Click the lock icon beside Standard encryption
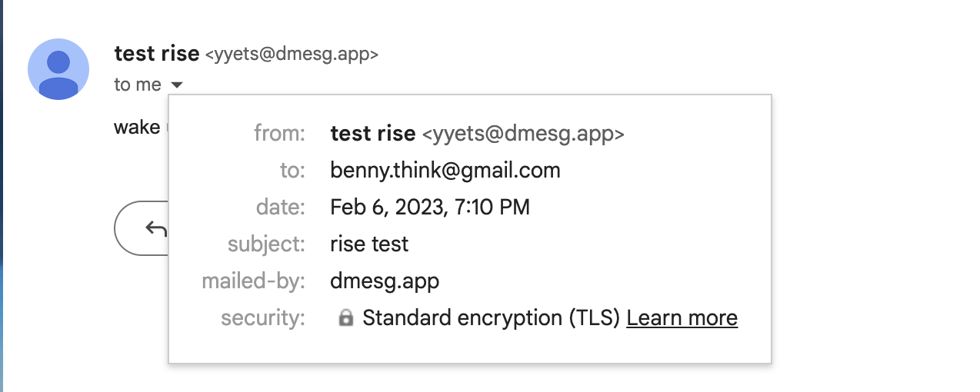 coord(346,317)
